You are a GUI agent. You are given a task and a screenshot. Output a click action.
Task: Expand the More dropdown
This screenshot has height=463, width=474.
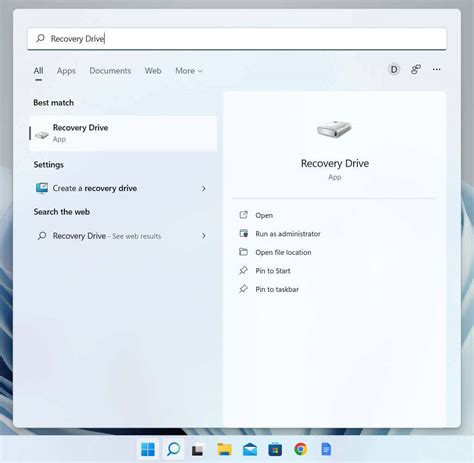point(189,71)
